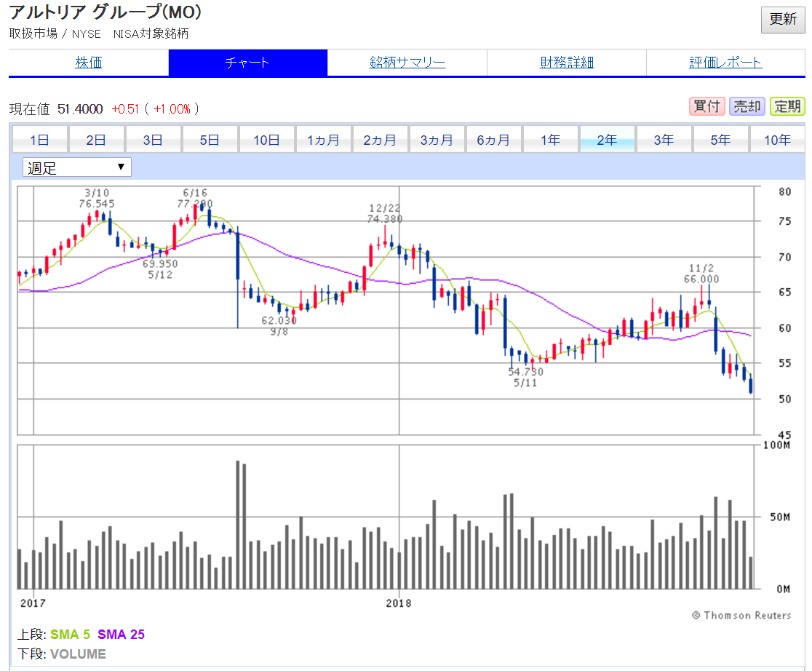The width and height of the screenshot is (812, 671).
Task: Select the 1日 chart period
Action: click(40, 140)
